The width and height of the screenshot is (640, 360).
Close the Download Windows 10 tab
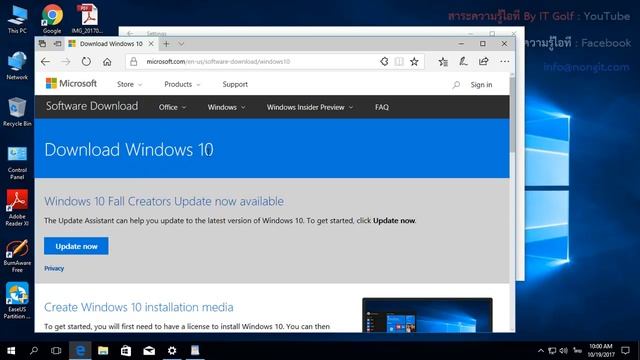(x=151, y=44)
